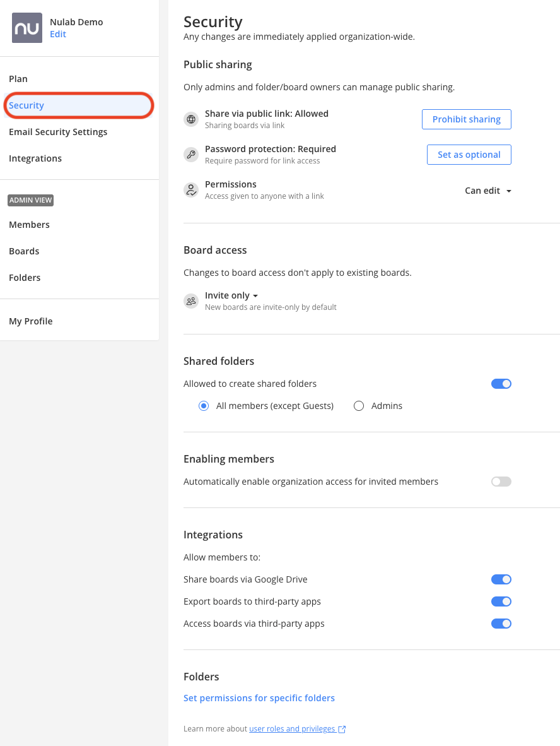Click 'Require password for link access' text
The height and width of the screenshot is (746, 560).
(262, 161)
